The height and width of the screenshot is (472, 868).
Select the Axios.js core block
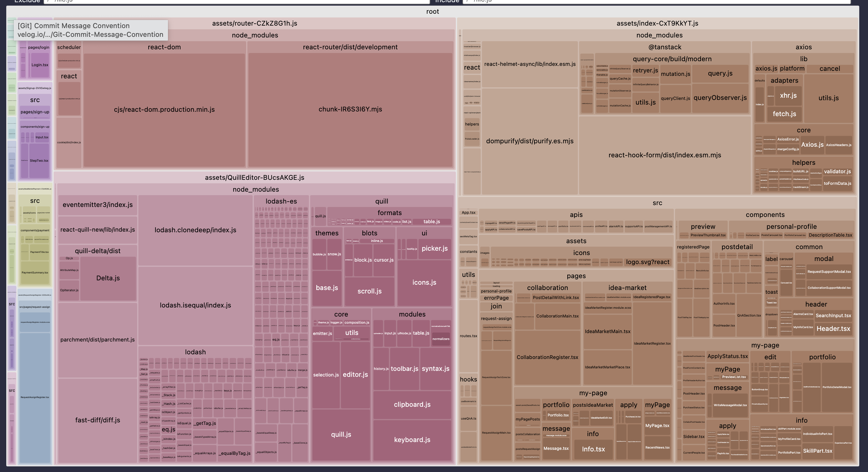812,145
